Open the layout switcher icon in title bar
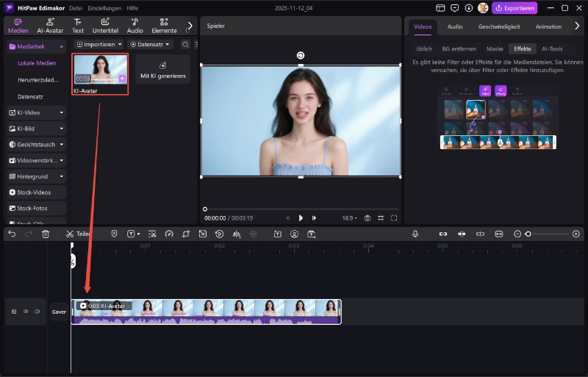 [440, 8]
